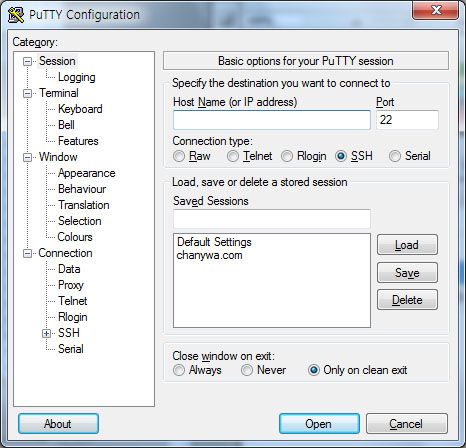Open Proxy settings

click(x=71, y=285)
